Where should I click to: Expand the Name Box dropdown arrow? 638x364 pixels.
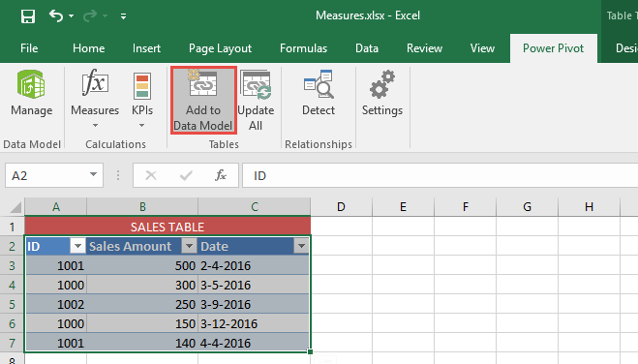click(94, 175)
